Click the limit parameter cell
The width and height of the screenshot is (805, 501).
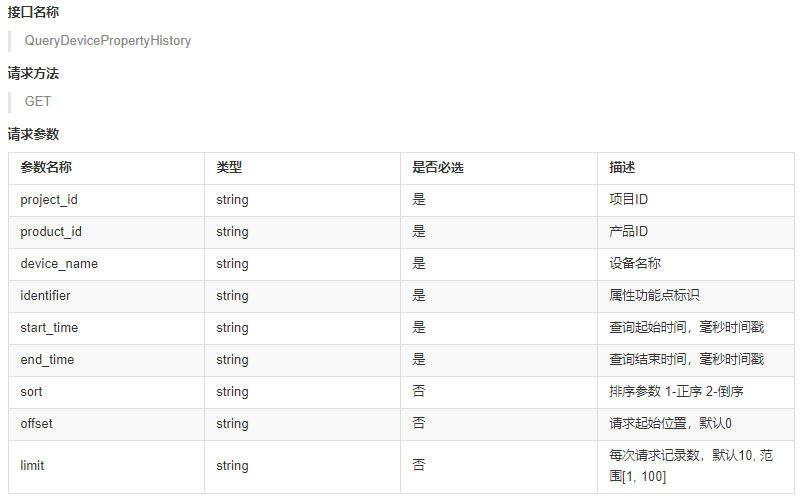click(x=32, y=466)
